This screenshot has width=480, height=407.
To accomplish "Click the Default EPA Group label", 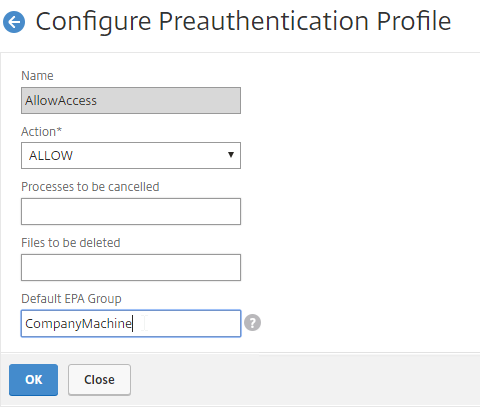I will point(71,299).
